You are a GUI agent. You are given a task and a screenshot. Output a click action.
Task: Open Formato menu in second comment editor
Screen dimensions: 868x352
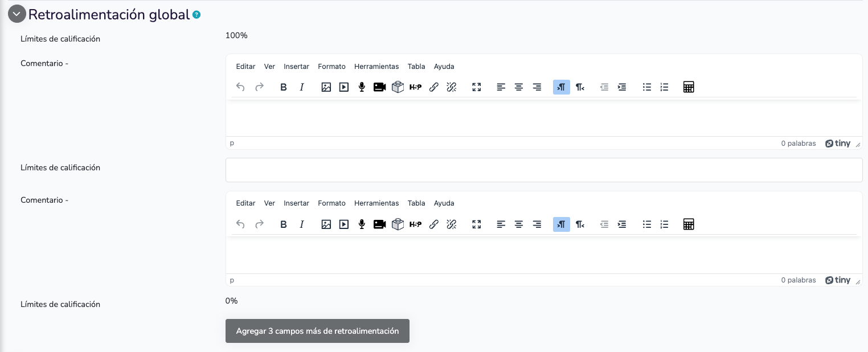tap(332, 203)
